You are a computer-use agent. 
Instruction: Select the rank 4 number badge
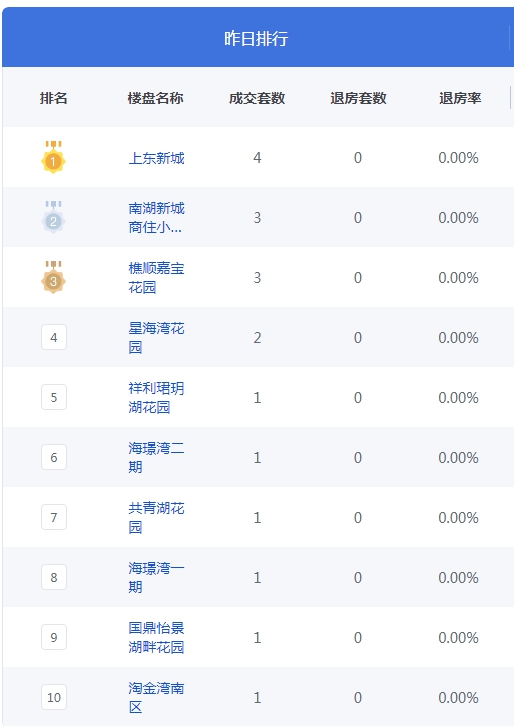(x=54, y=337)
